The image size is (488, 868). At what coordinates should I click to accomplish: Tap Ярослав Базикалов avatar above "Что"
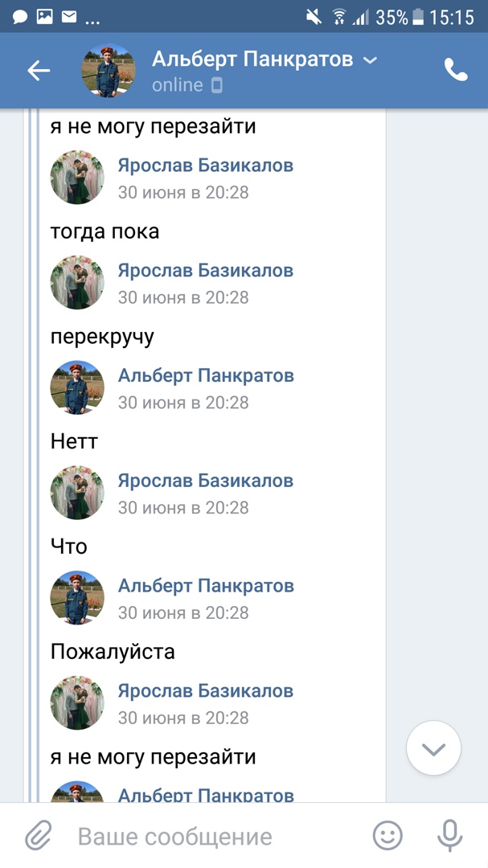pyautogui.click(x=77, y=492)
